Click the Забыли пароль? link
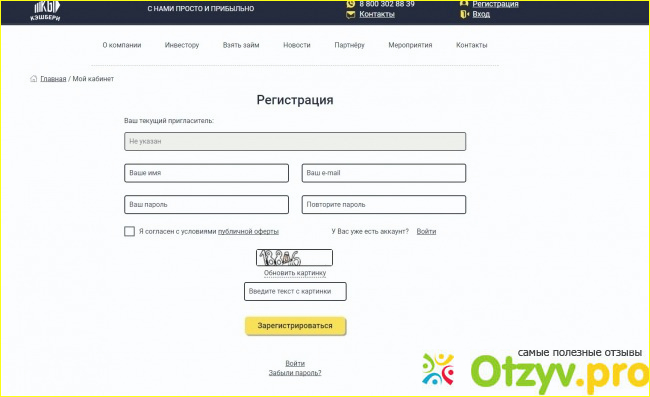Viewport: 650px width, 397px height. tap(295, 373)
